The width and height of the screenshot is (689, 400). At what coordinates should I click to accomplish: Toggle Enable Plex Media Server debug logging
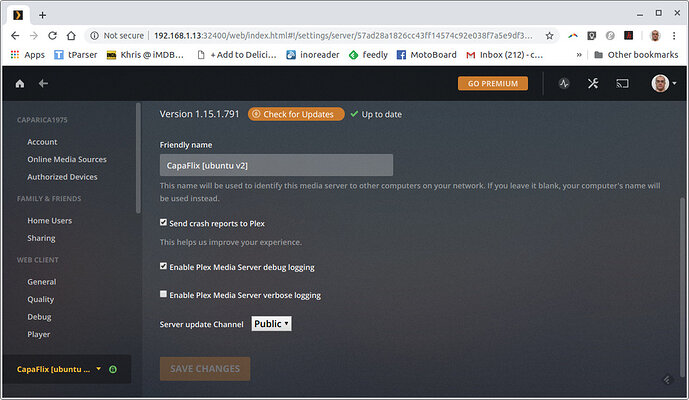(163, 266)
